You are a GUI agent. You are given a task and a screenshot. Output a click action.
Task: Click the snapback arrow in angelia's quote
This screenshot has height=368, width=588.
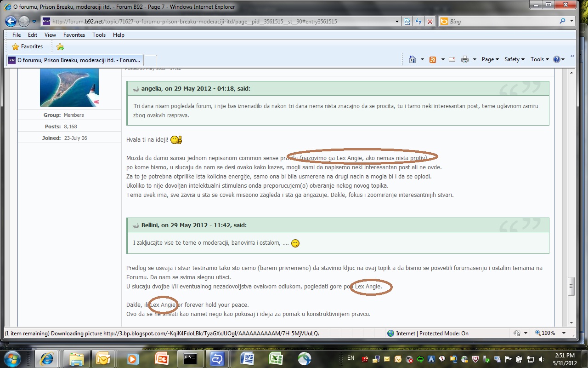pyautogui.click(x=136, y=89)
